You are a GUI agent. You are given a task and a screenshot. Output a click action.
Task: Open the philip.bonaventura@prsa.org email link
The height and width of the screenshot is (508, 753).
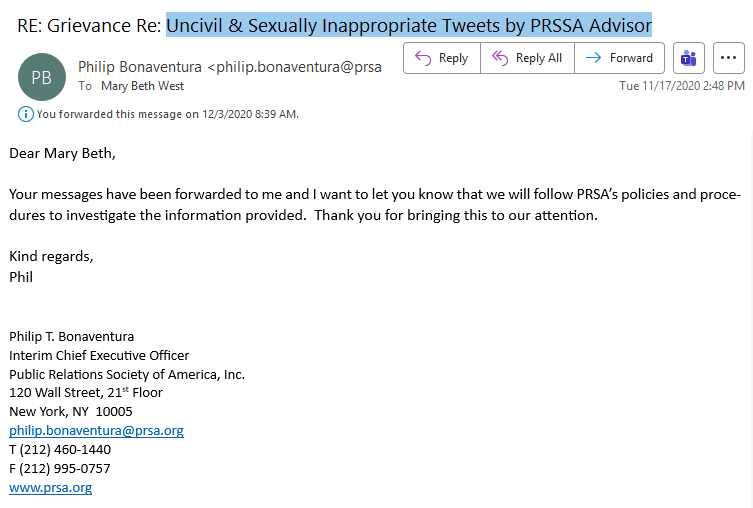pos(96,431)
